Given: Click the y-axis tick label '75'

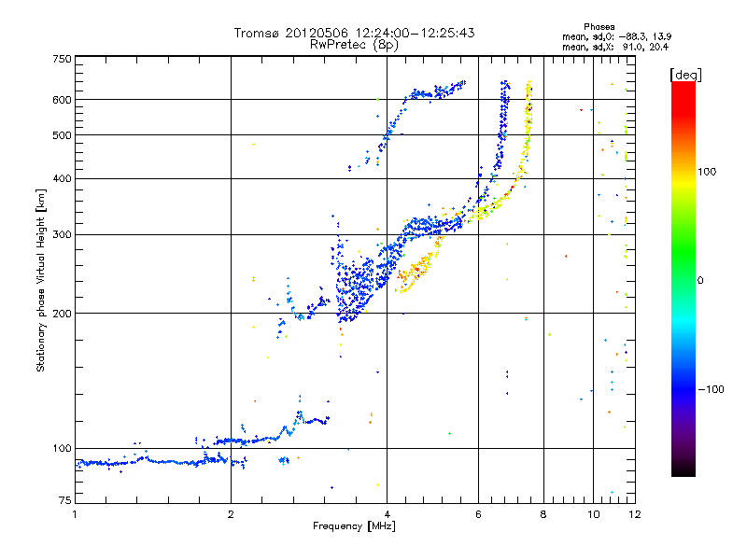Looking at the screenshot, I should point(65,500).
